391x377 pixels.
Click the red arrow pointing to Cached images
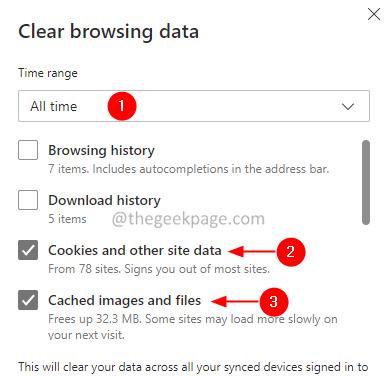pyautogui.click(x=235, y=301)
